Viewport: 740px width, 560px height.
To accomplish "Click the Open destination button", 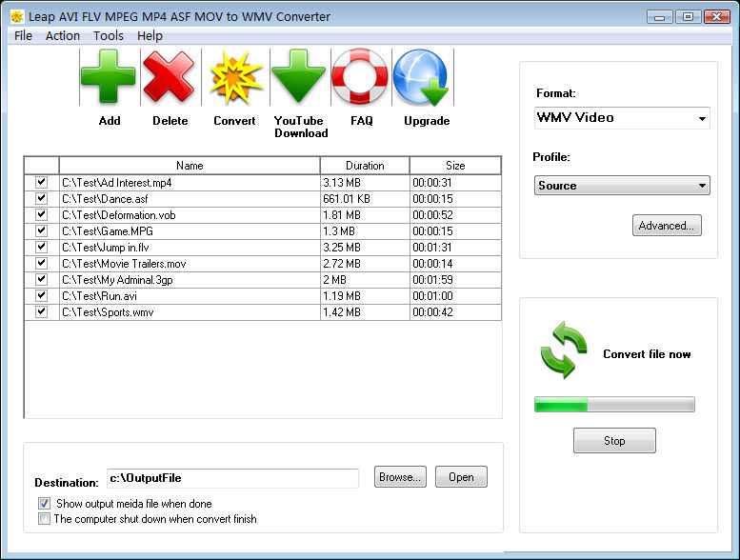I will [x=461, y=477].
